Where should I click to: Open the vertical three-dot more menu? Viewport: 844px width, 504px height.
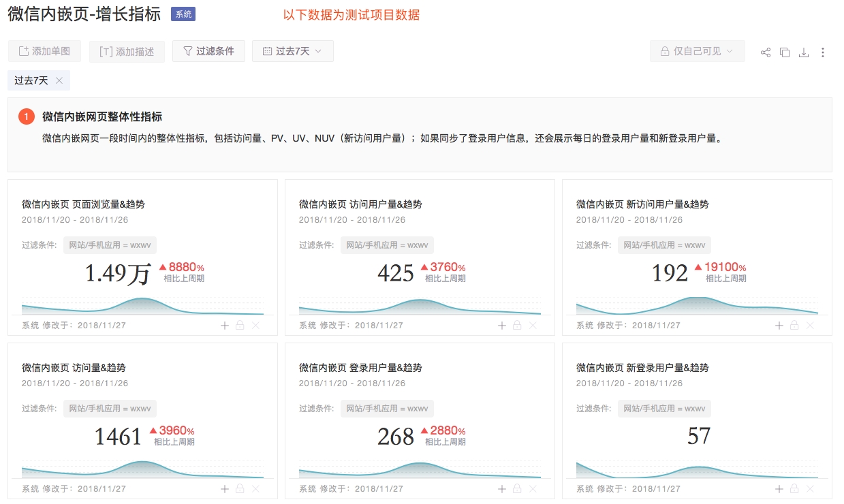click(x=823, y=52)
